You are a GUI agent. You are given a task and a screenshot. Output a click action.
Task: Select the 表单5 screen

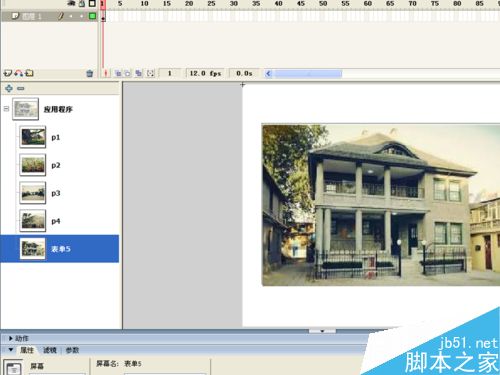(x=60, y=249)
